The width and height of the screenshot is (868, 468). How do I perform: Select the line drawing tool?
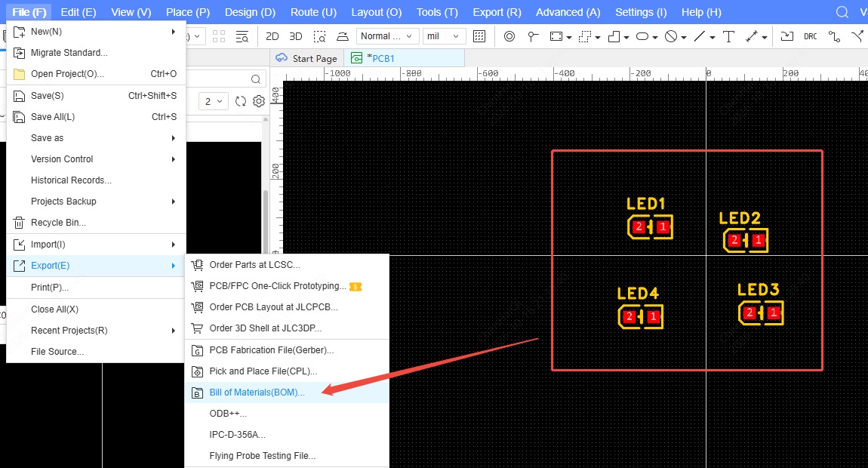click(x=699, y=36)
